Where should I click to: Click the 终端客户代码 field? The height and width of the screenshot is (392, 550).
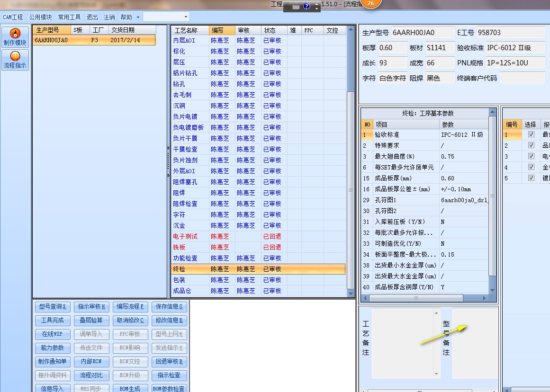click(522, 78)
